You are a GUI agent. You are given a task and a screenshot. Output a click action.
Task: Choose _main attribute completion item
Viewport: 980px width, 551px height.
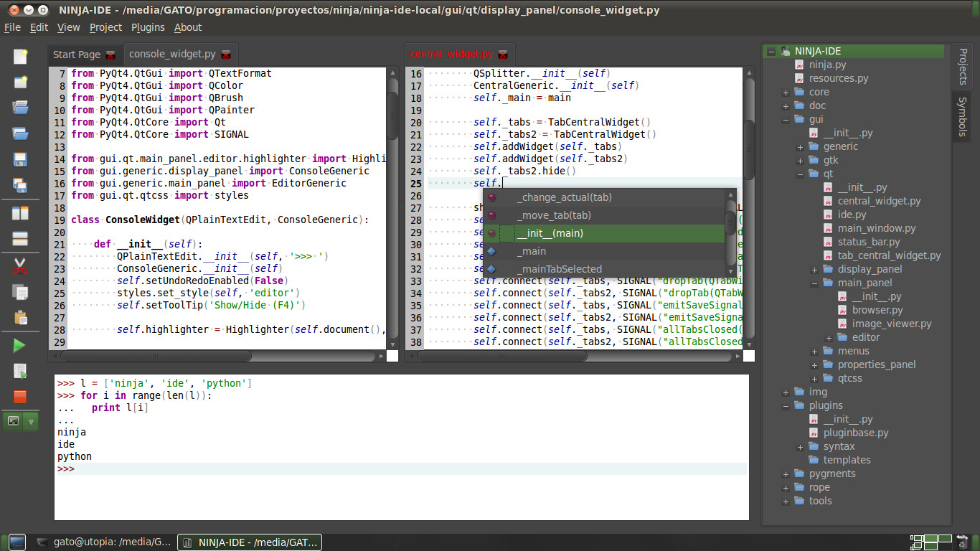click(603, 251)
